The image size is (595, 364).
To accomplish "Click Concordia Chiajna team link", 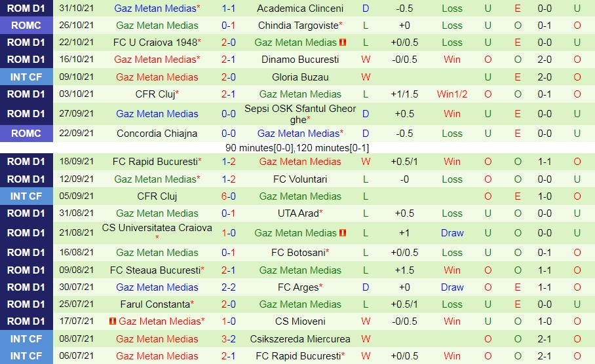I will [157, 134].
